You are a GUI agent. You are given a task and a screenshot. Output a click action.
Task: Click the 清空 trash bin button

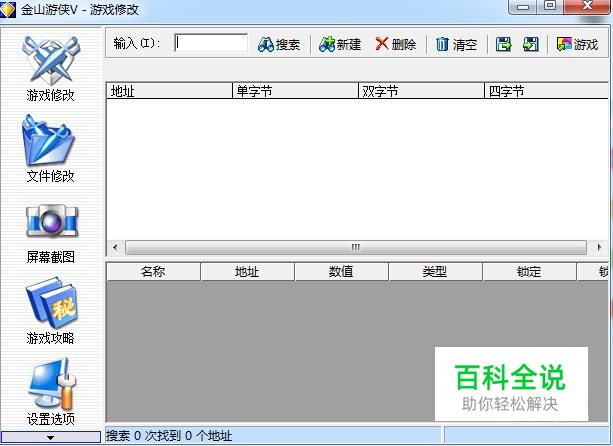[x=456, y=44]
